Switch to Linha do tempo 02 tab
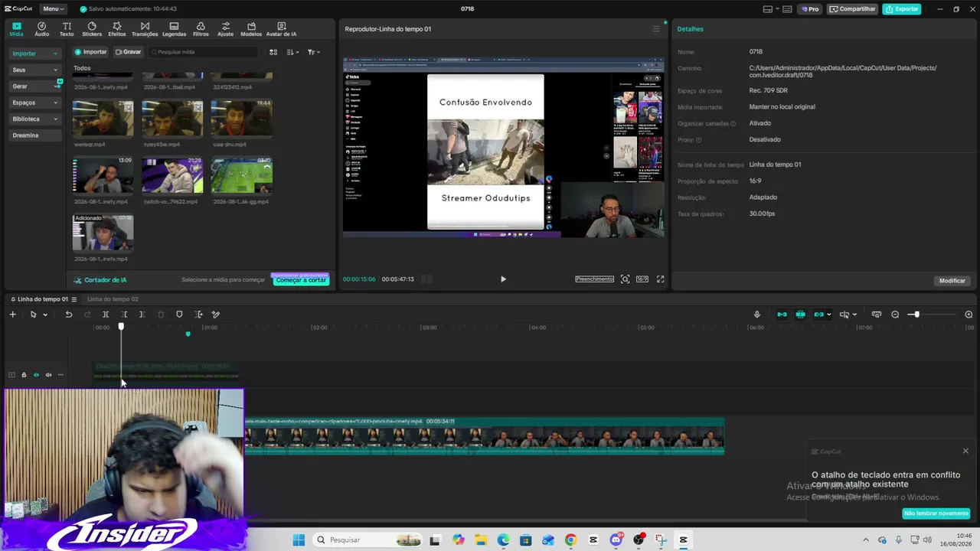 tap(113, 299)
